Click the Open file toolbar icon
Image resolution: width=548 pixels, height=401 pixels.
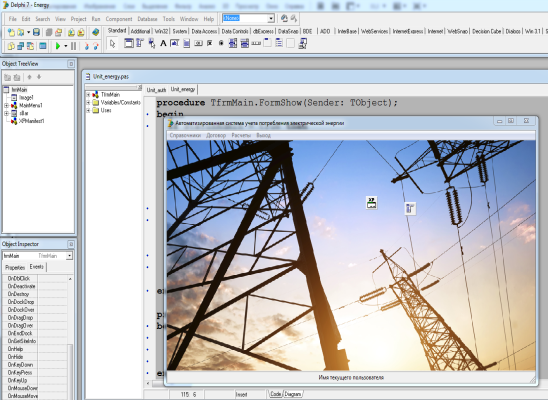[x=21, y=33]
